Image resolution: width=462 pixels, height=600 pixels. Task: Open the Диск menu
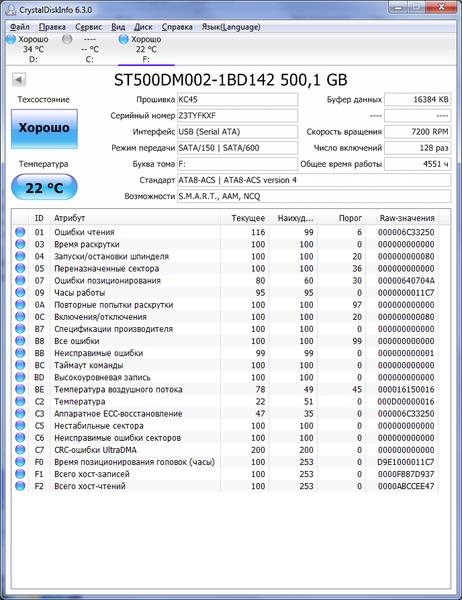[143, 27]
